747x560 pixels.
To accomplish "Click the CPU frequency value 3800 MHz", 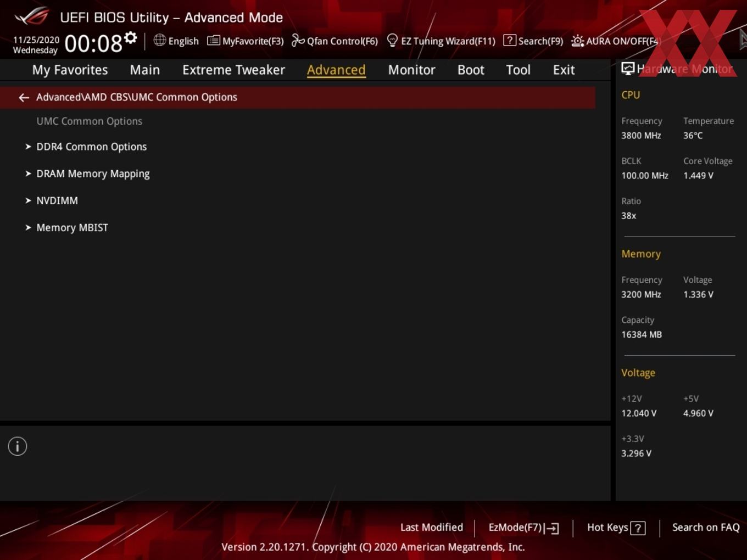I will [x=641, y=135].
